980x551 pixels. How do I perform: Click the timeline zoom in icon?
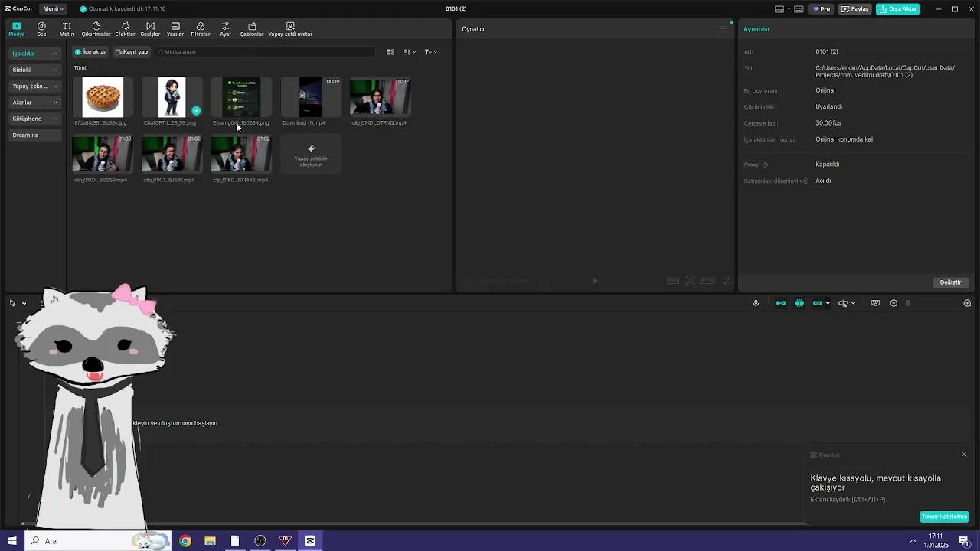(967, 303)
